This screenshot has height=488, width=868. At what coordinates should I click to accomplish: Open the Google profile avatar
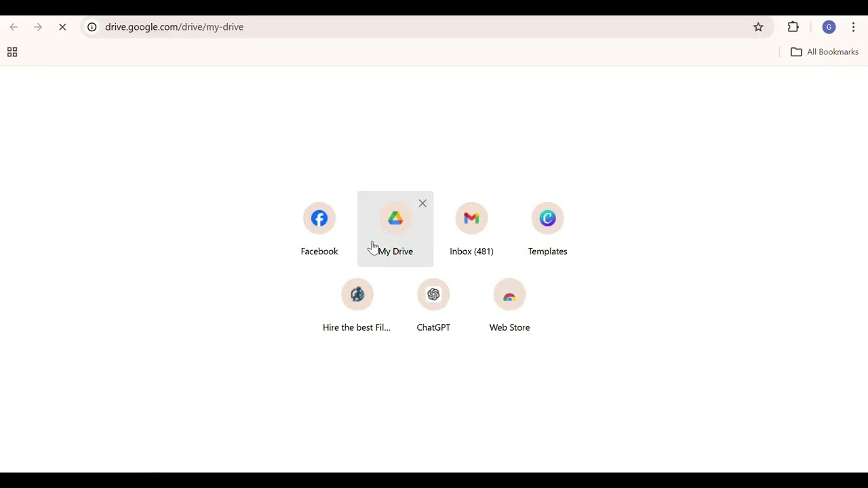829,27
